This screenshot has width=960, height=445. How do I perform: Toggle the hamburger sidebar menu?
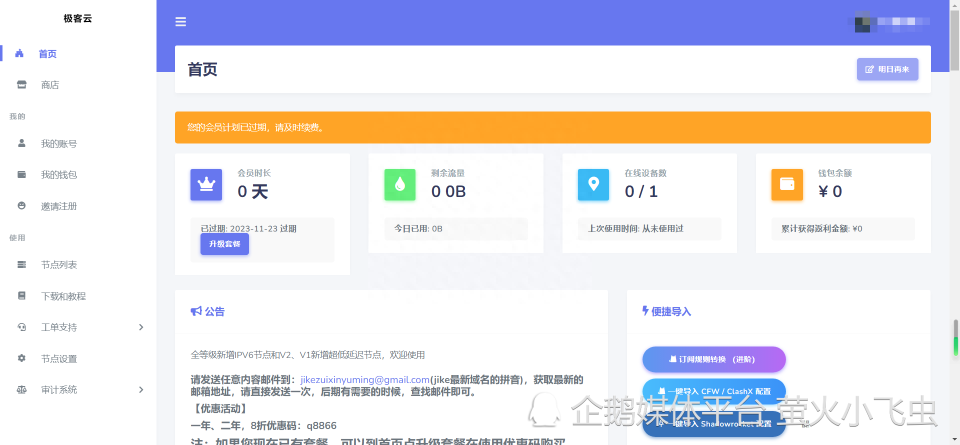click(180, 22)
